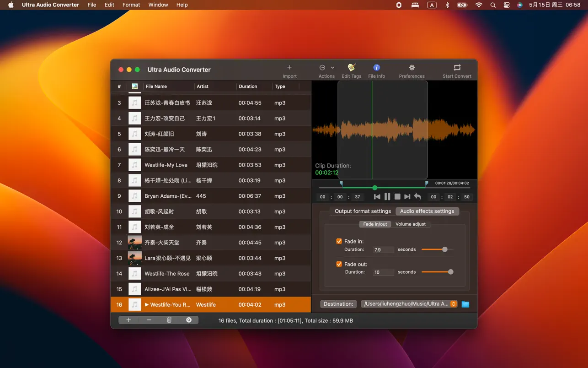Click the end time minutes field 02
The width and height of the screenshot is (588, 368).
coord(450,197)
